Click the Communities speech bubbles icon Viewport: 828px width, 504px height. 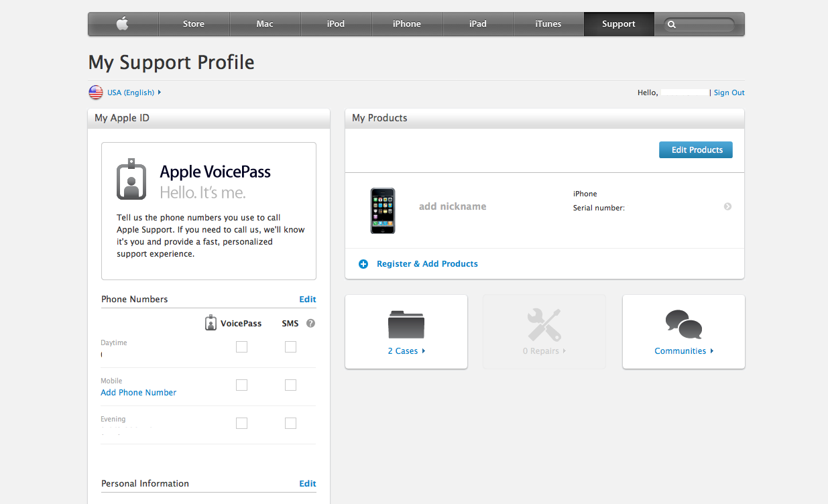click(x=683, y=324)
